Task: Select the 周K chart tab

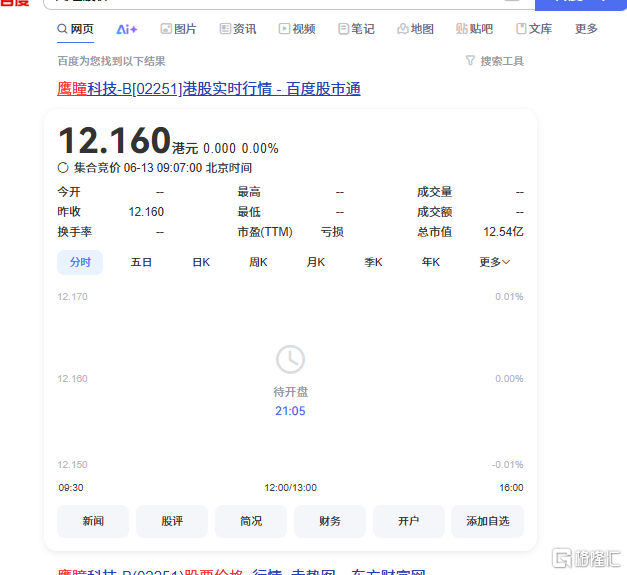Action: pyautogui.click(x=258, y=262)
